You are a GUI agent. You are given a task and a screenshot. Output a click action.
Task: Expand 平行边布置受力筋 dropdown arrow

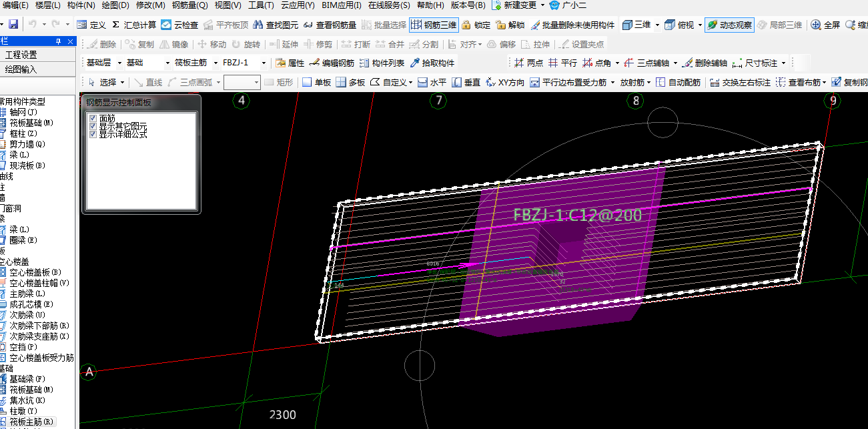pos(612,82)
